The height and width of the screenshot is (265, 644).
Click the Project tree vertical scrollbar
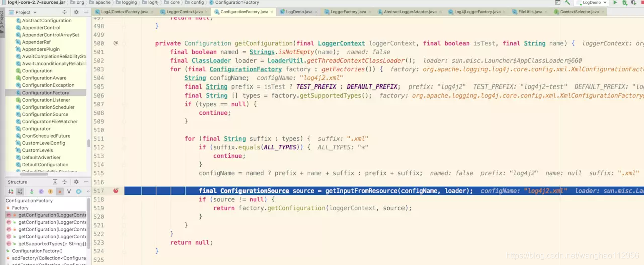[x=89, y=143]
